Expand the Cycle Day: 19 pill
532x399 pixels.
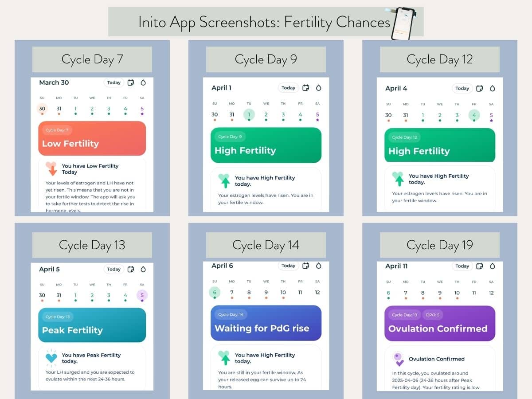tap(404, 315)
